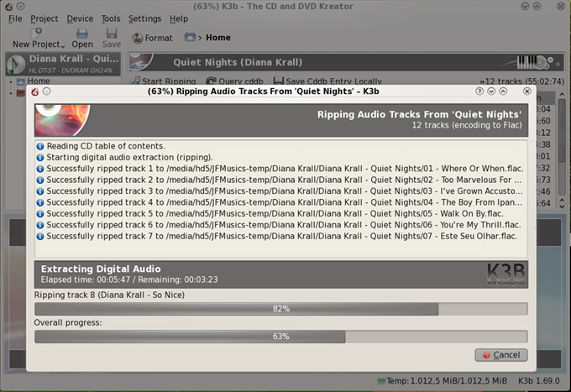
Task: Click the elapsed and remaining time text
Action: 129,280
